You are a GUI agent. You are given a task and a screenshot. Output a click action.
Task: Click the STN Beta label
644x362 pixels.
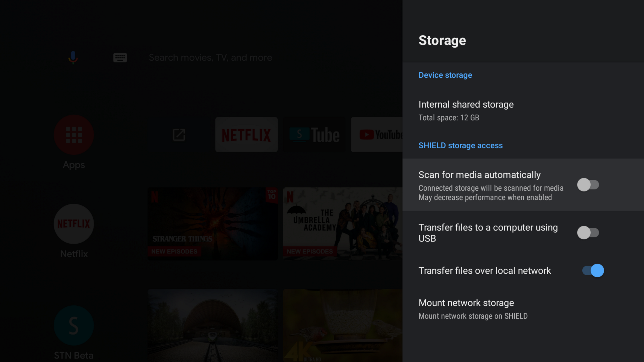pos(74,355)
